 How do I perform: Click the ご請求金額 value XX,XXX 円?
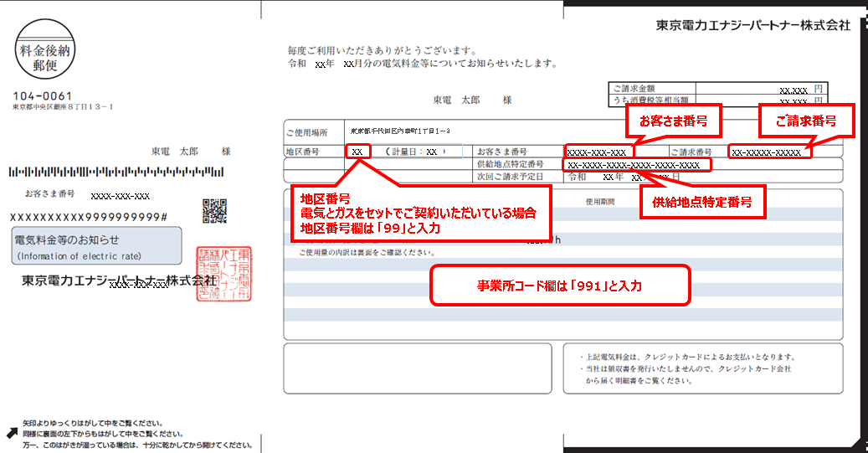click(x=801, y=89)
